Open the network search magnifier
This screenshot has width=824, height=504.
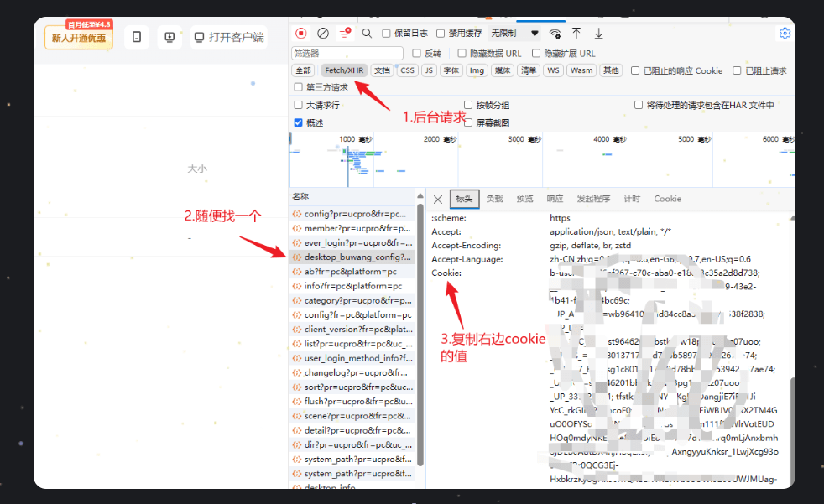pos(367,34)
